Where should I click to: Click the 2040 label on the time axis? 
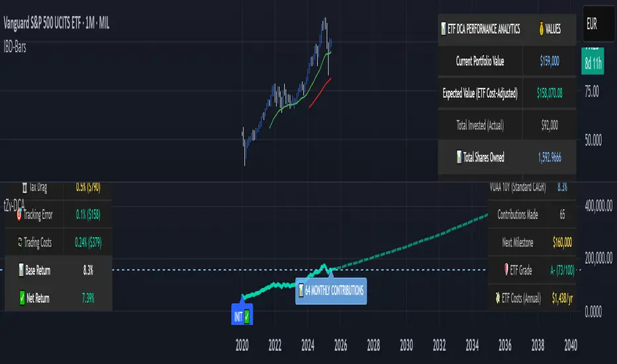pyautogui.click(x=571, y=345)
